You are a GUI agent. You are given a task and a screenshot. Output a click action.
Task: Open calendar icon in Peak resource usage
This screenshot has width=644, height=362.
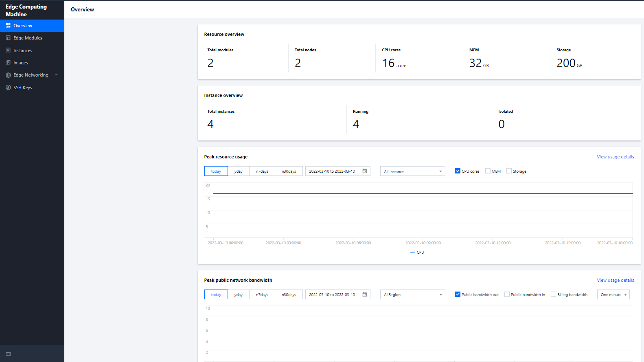click(365, 171)
